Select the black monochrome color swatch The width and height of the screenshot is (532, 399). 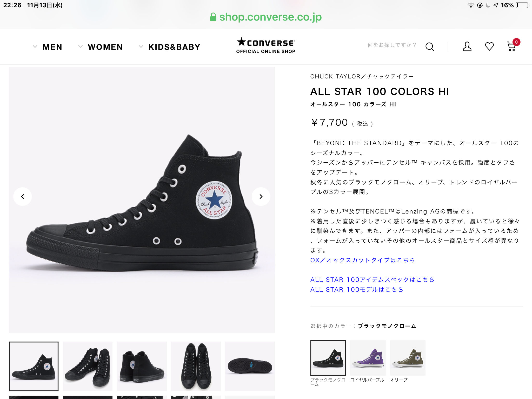point(328,358)
